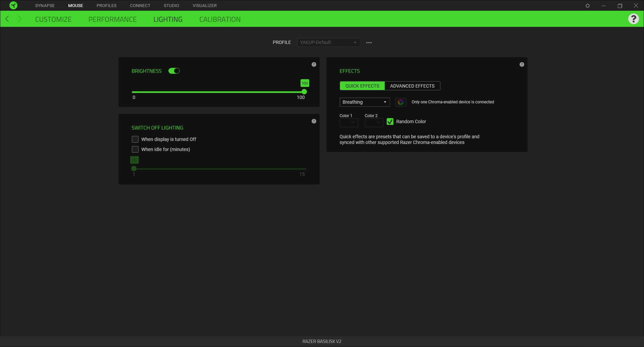Switch to the CALIBRATION tab

pos(220,19)
